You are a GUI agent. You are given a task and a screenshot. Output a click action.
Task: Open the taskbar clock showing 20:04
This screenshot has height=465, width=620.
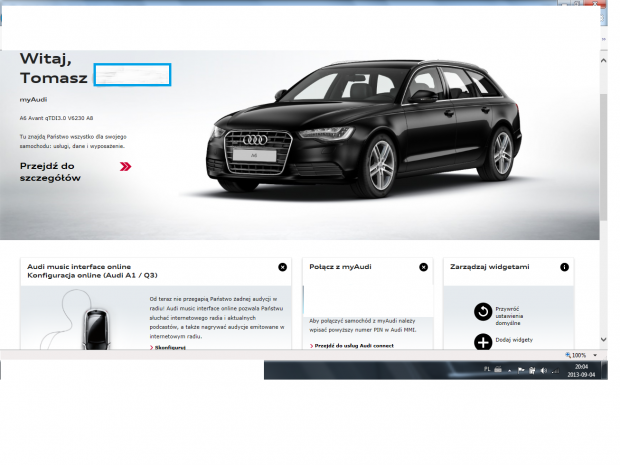(x=582, y=370)
